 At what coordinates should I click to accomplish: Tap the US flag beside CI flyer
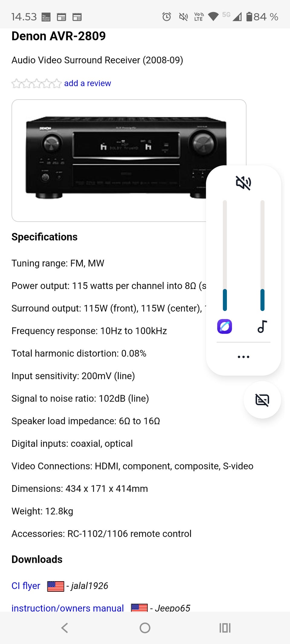[56, 586]
